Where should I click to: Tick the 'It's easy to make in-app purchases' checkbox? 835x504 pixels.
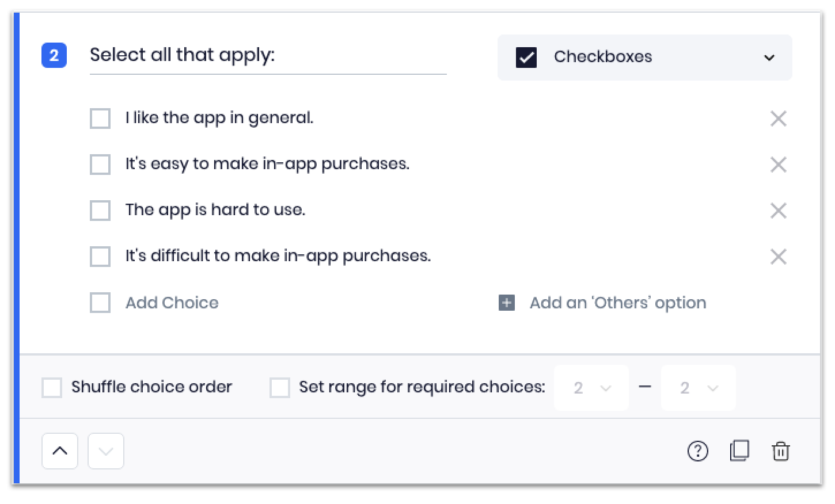[100, 165]
